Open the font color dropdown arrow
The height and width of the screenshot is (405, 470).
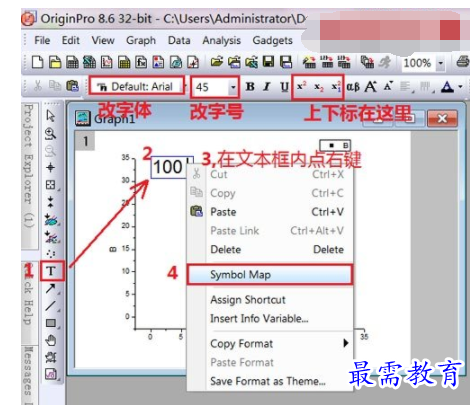click(x=461, y=87)
